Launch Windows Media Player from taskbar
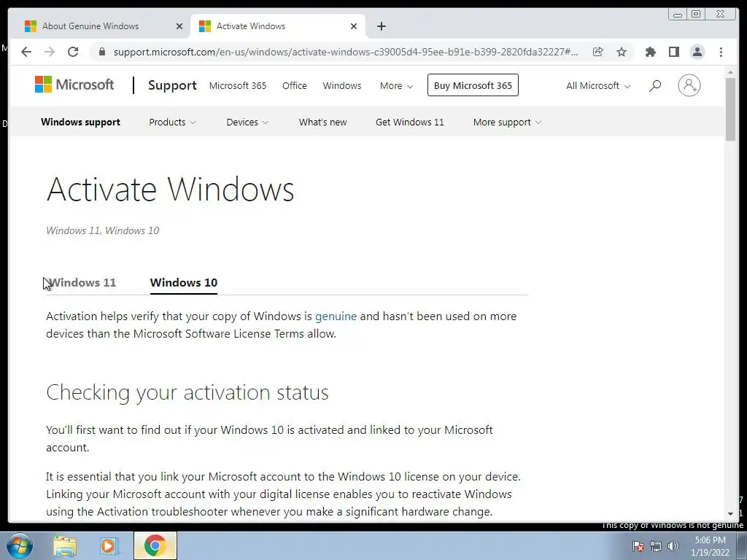 pyautogui.click(x=109, y=545)
